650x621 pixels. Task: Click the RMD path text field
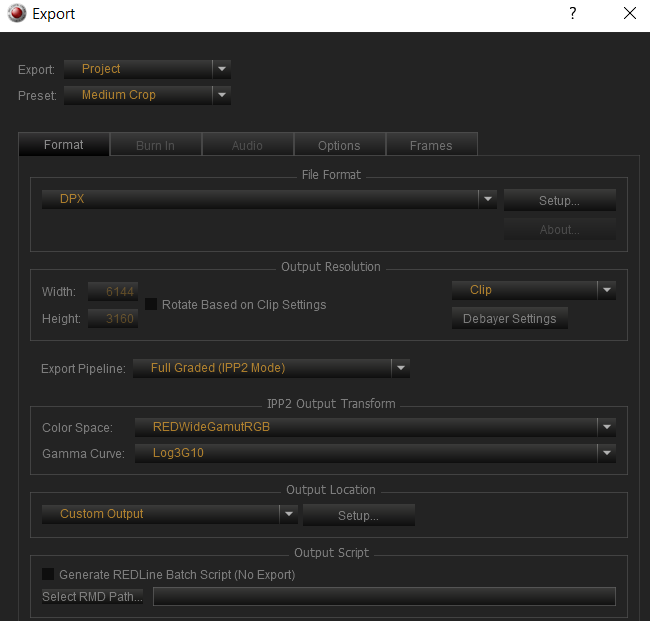pos(384,597)
